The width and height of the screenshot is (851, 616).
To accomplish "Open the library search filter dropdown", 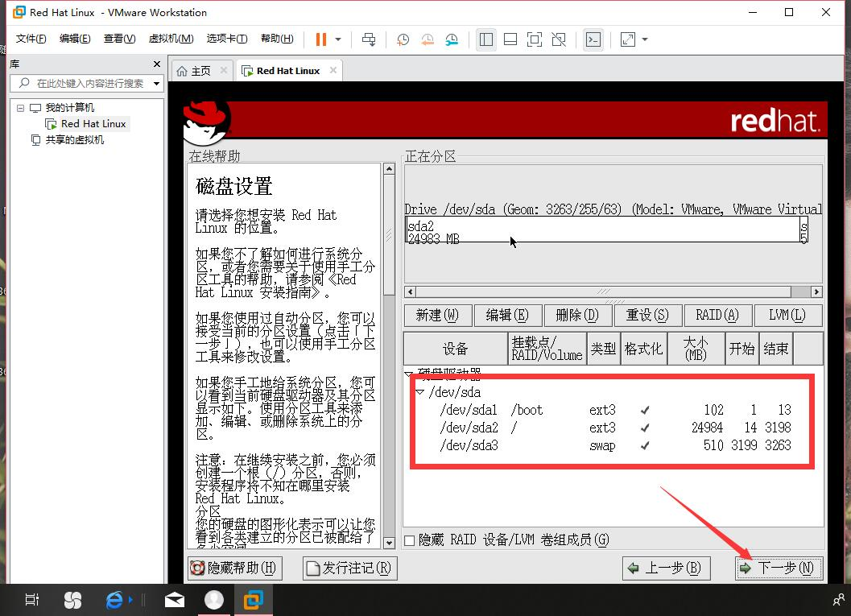I will click(x=157, y=84).
